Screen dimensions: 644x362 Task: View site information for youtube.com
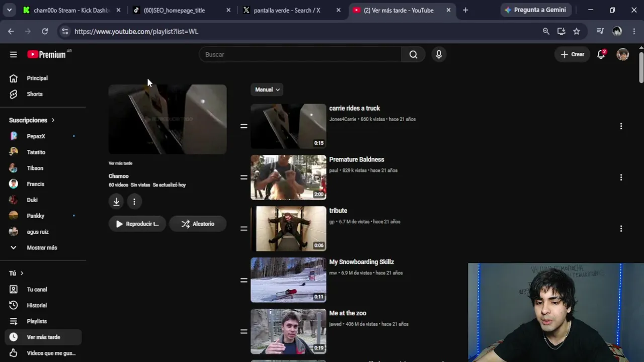pos(64,31)
